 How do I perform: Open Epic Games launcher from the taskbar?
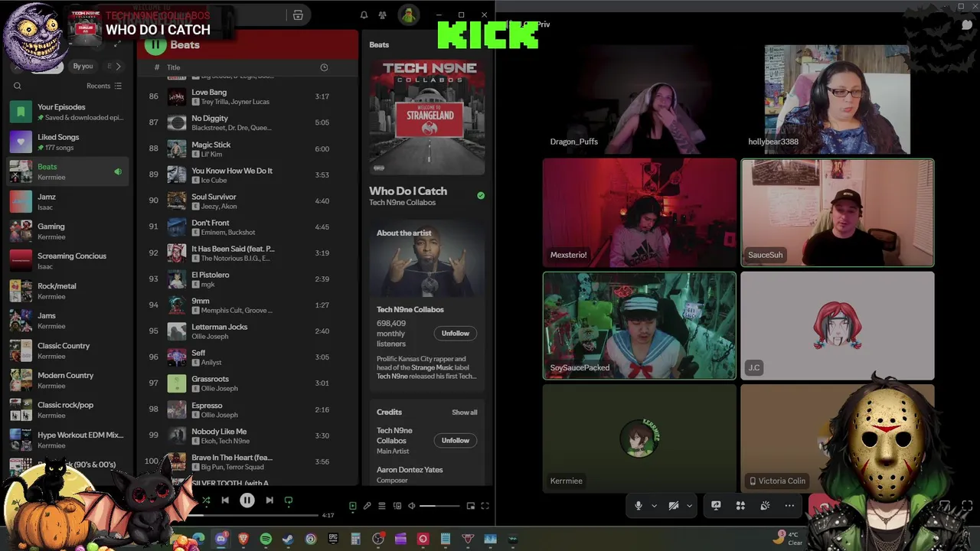coord(333,539)
